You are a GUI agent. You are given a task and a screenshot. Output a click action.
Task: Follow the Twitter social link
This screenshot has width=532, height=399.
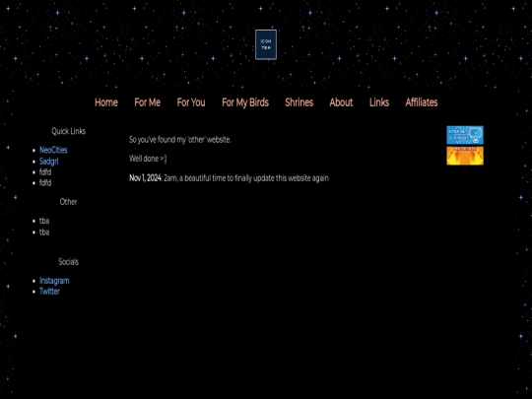[49, 292]
